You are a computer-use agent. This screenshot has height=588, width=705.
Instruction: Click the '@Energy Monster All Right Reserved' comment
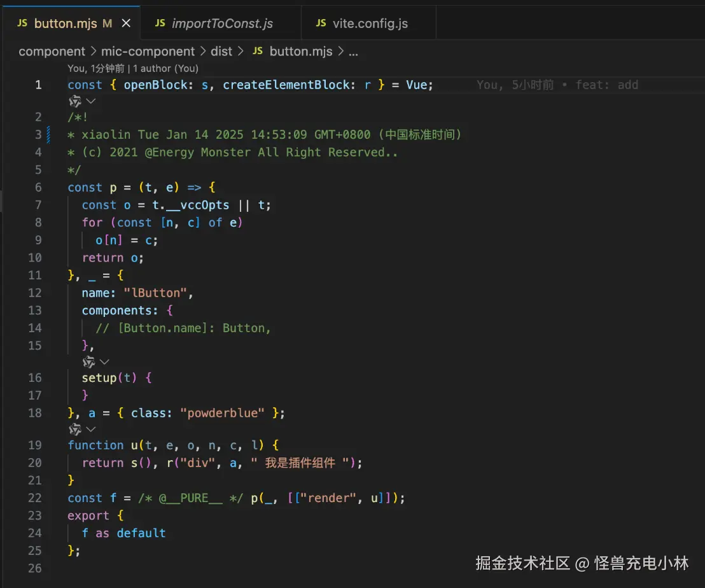click(x=272, y=152)
